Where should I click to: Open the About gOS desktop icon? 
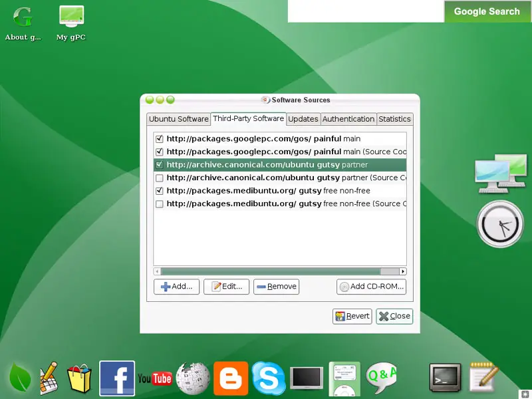23,24
